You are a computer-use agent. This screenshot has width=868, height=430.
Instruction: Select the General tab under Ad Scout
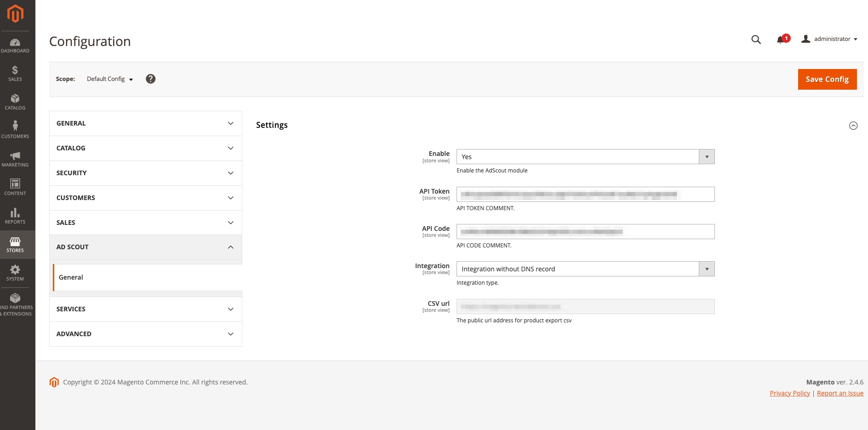148,277
